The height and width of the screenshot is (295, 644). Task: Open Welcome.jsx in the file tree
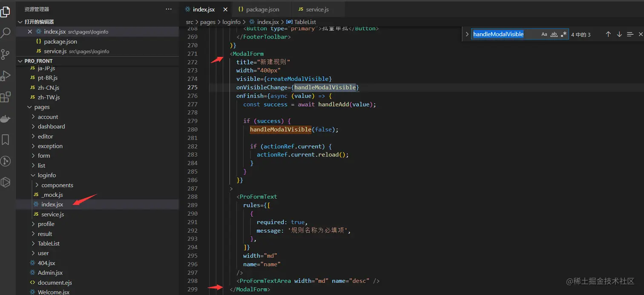tap(53, 292)
